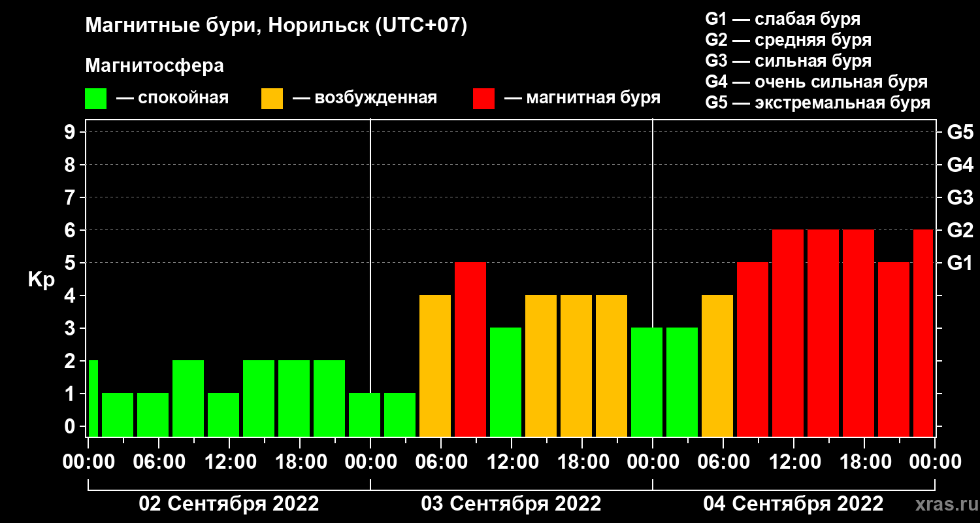
Task: Click the '04 Сентября 2022' date label
Action: point(794,504)
